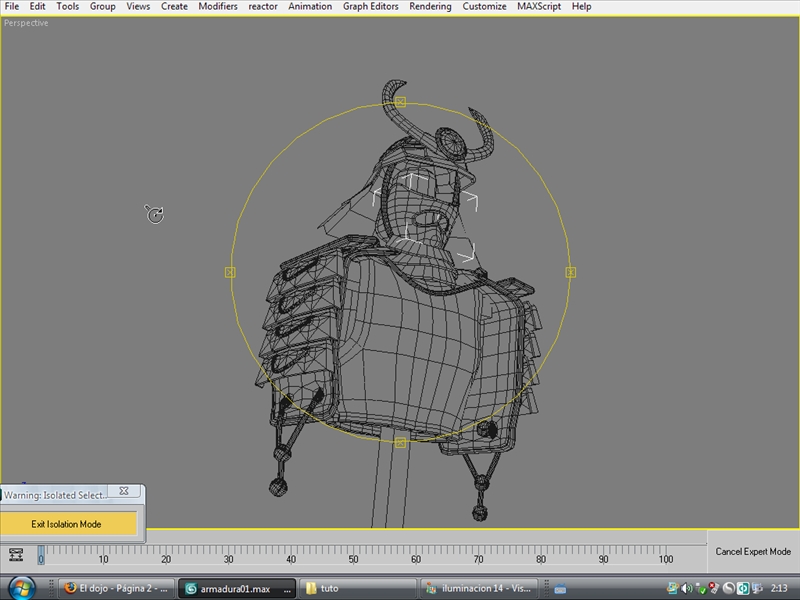The image size is (800, 600).
Task: Click the red security shield tray icon
Action: point(714,589)
